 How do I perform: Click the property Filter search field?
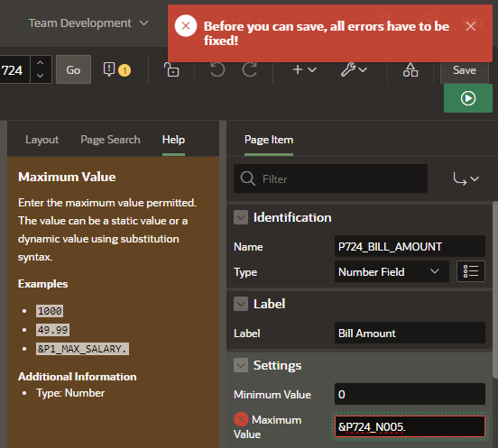[330, 178]
